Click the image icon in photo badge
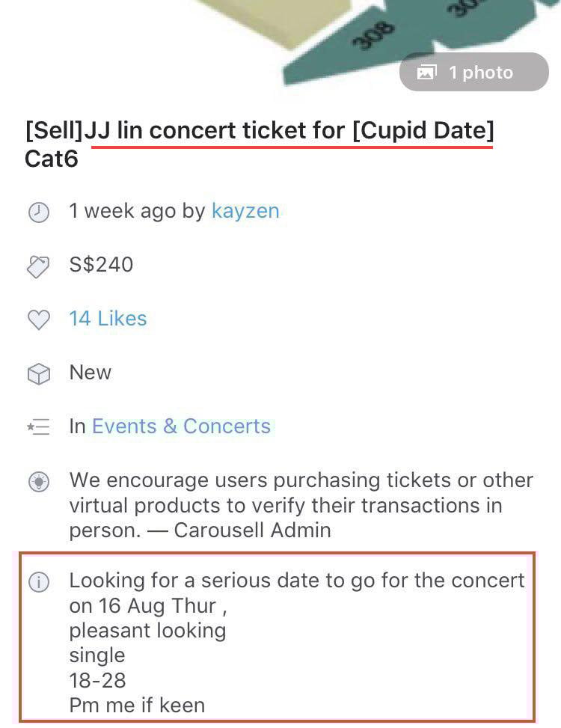 pyautogui.click(x=427, y=73)
